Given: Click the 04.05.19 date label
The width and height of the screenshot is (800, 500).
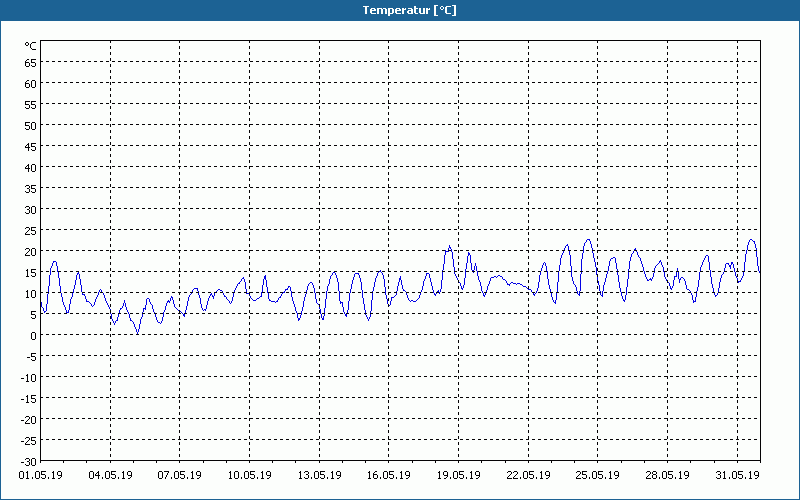Looking at the screenshot, I should 110,475.
